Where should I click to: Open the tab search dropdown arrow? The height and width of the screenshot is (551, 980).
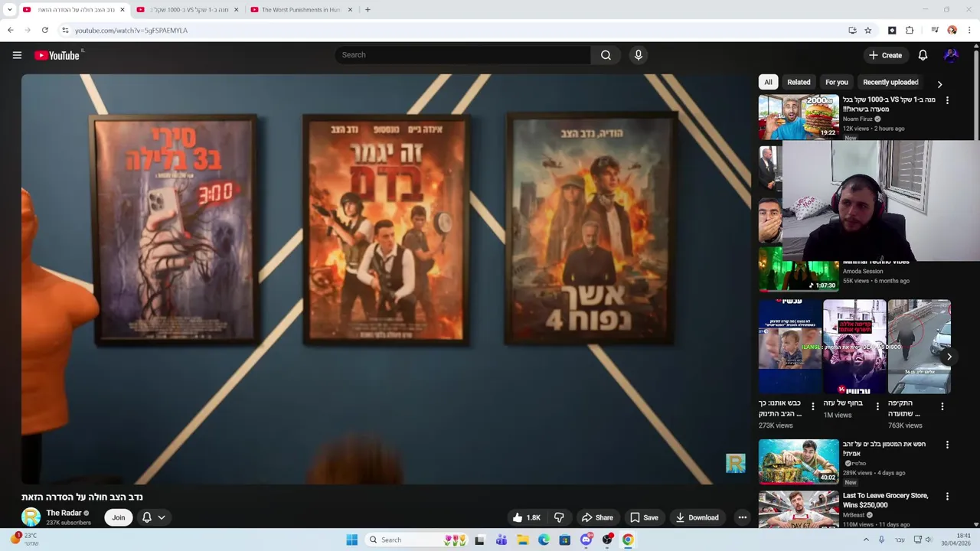(10, 10)
